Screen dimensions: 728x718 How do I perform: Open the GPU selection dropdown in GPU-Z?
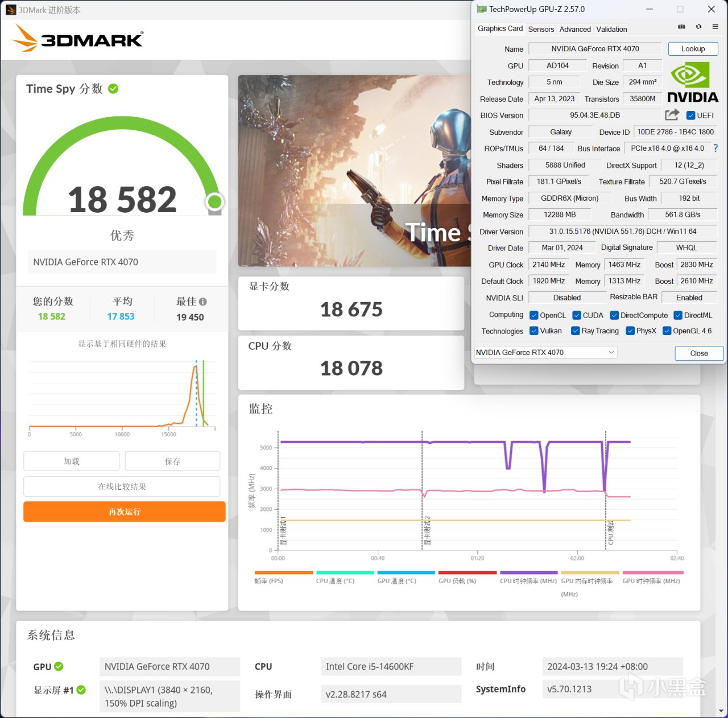[x=545, y=353]
